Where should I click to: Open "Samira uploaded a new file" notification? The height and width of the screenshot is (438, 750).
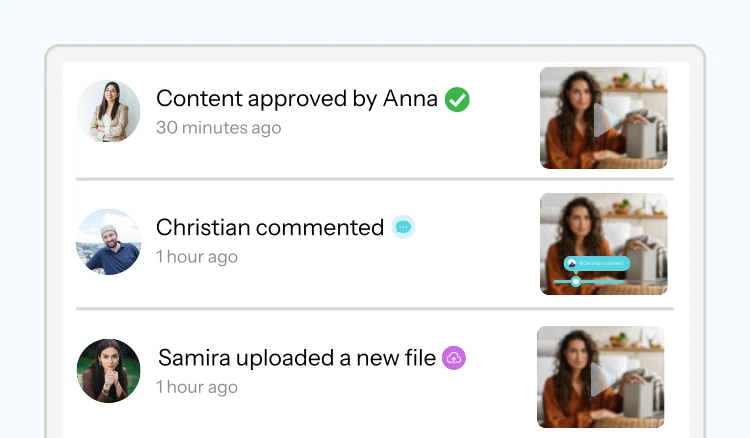[297, 357]
